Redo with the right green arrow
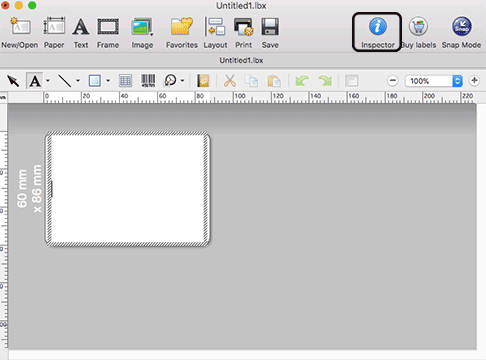The height and width of the screenshot is (360, 486). click(325, 81)
